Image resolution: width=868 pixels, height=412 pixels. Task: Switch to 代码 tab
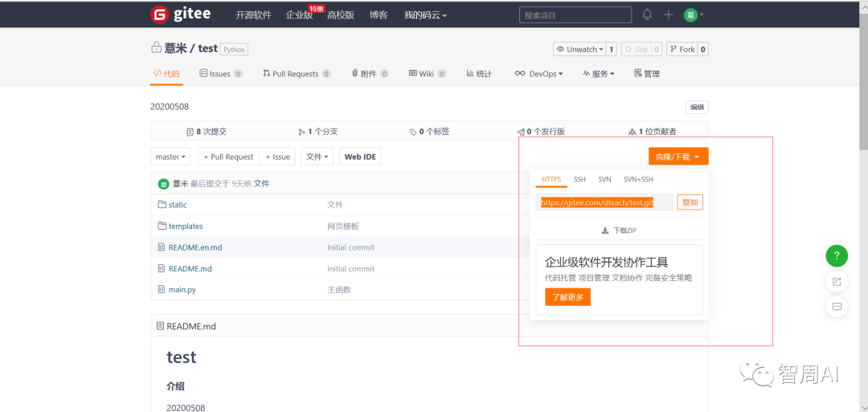166,74
